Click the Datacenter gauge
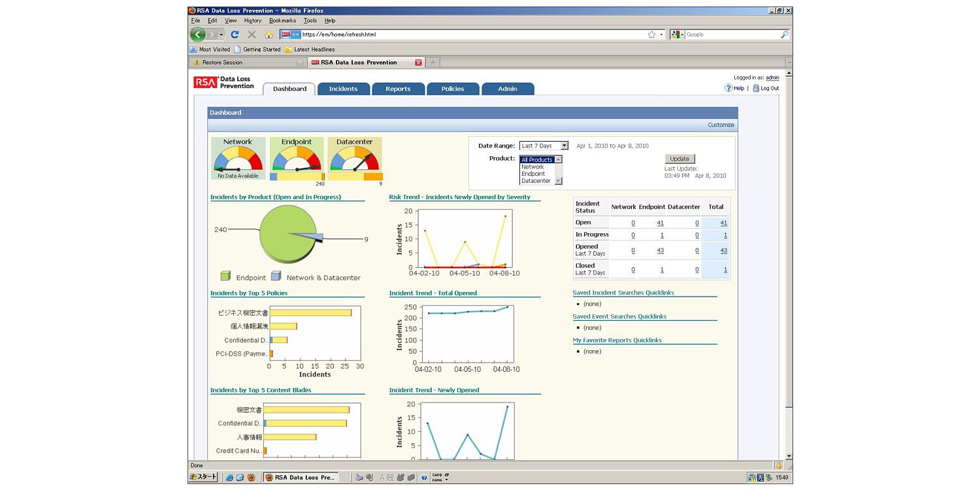 pyautogui.click(x=355, y=158)
